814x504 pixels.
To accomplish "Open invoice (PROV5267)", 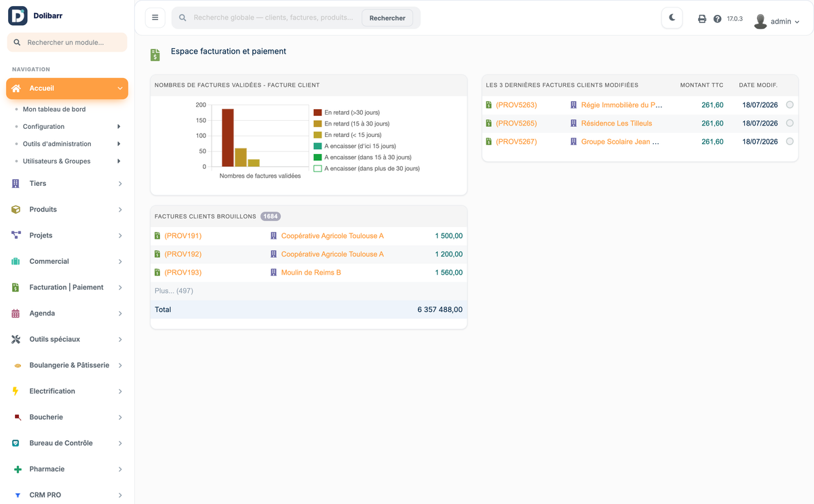I will (x=516, y=142).
